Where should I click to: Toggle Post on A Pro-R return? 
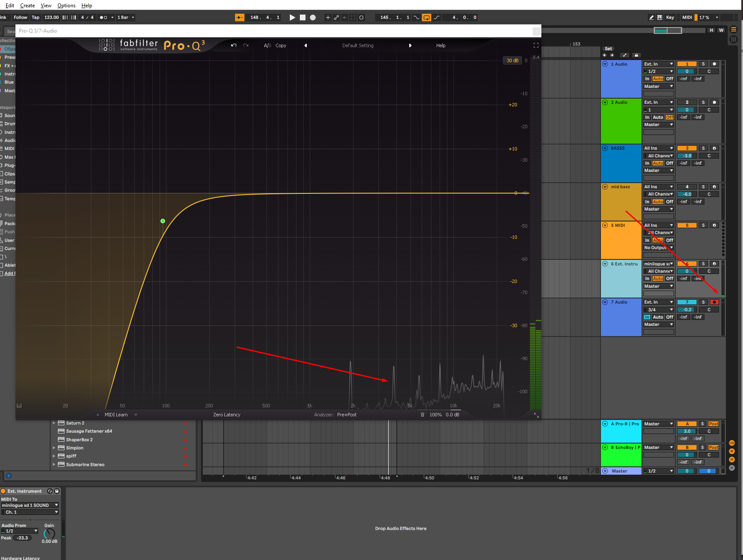coord(714,424)
